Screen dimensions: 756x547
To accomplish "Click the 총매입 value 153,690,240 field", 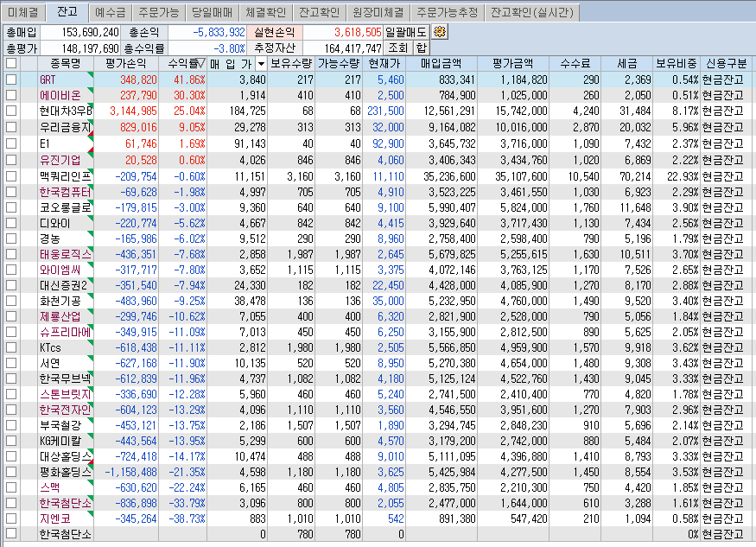I will coord(80,32).
